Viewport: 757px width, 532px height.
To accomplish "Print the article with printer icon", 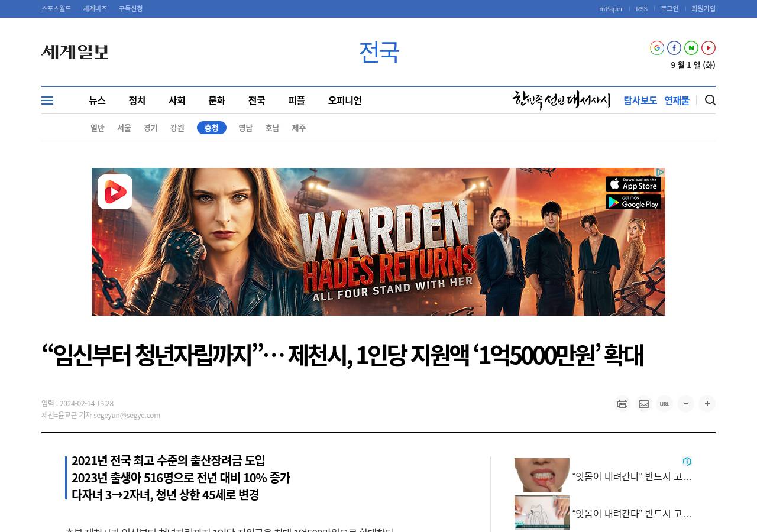I will point(622,404).
